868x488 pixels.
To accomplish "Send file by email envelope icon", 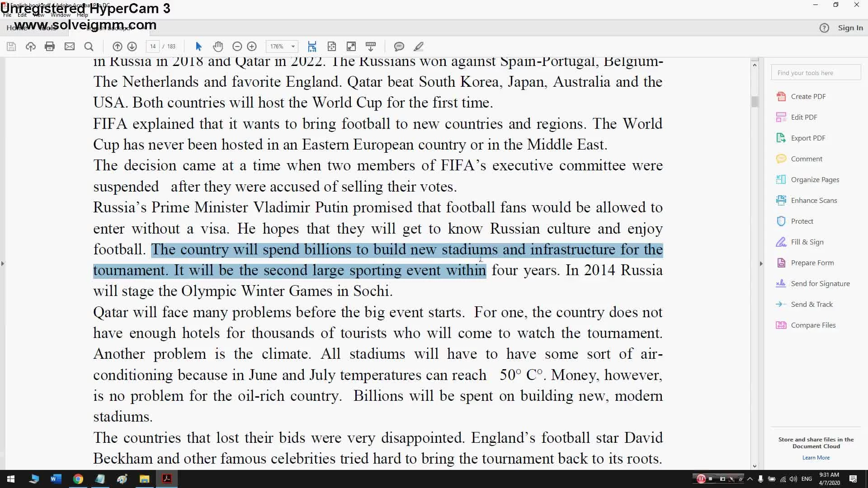I will click(70, 47).
